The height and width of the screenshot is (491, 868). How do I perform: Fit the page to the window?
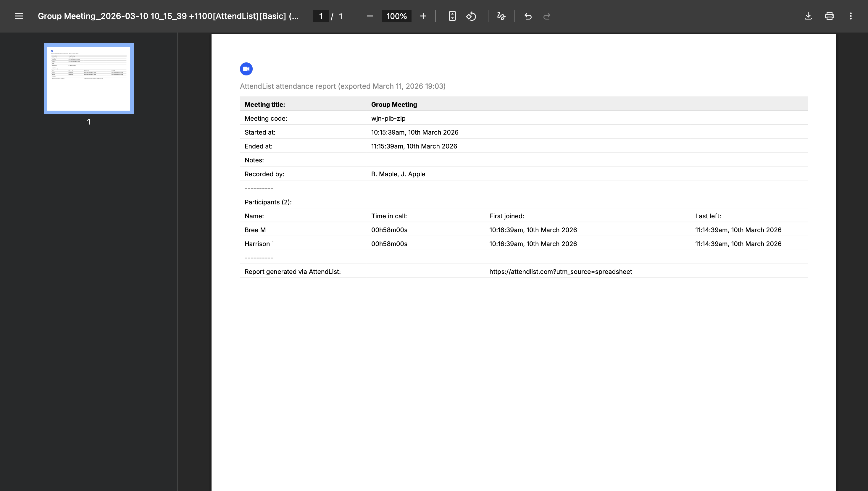(x=452, y=16)
